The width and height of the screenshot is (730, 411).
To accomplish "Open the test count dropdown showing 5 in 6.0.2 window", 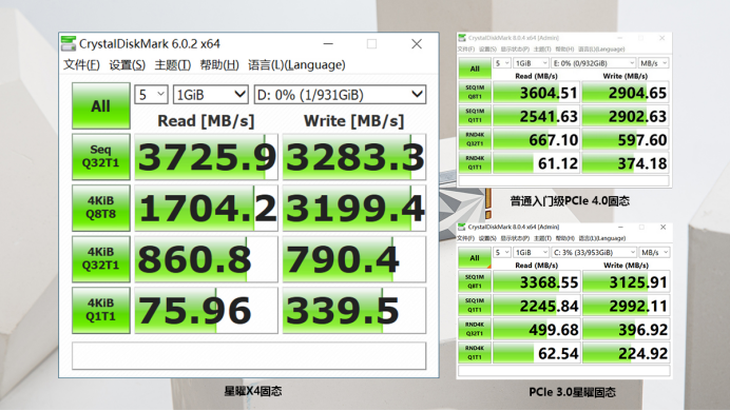I will point(151,95).
